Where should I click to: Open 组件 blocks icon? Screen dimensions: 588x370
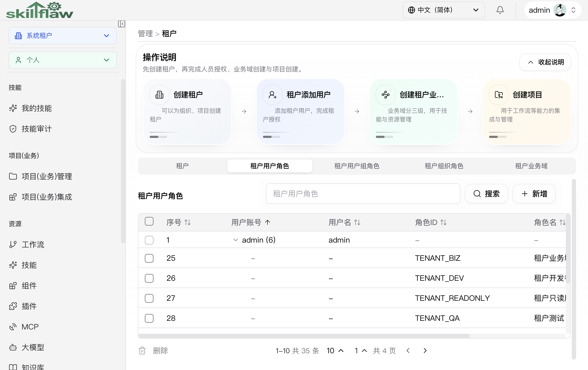pos(13,286)
